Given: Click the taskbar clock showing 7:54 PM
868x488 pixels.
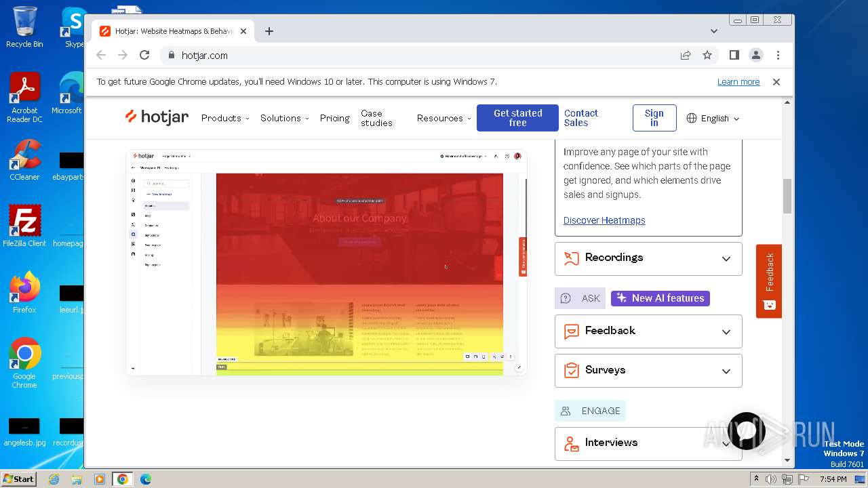Looking at the screenshot, I should pyautogui.click(x=833, y=479).
